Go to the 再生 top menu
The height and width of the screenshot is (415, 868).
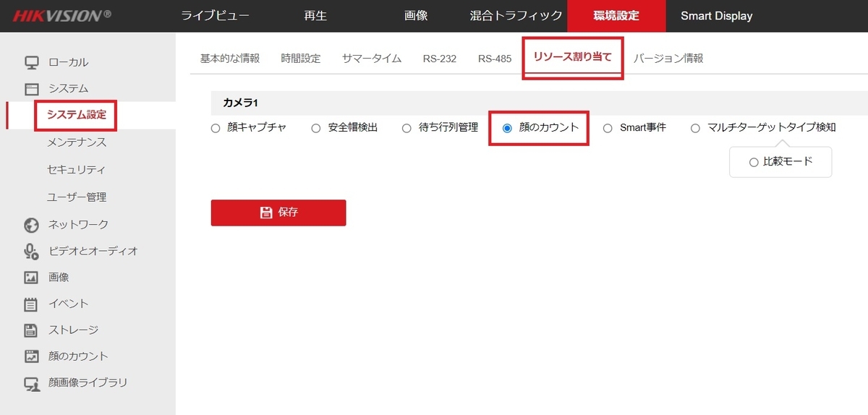point(316,15)
